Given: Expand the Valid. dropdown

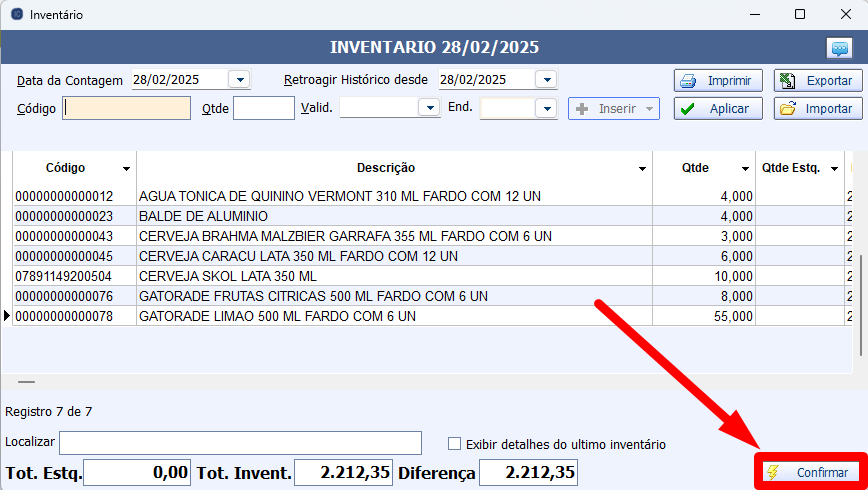Looking at the screenshot, I should pos(429,108).
